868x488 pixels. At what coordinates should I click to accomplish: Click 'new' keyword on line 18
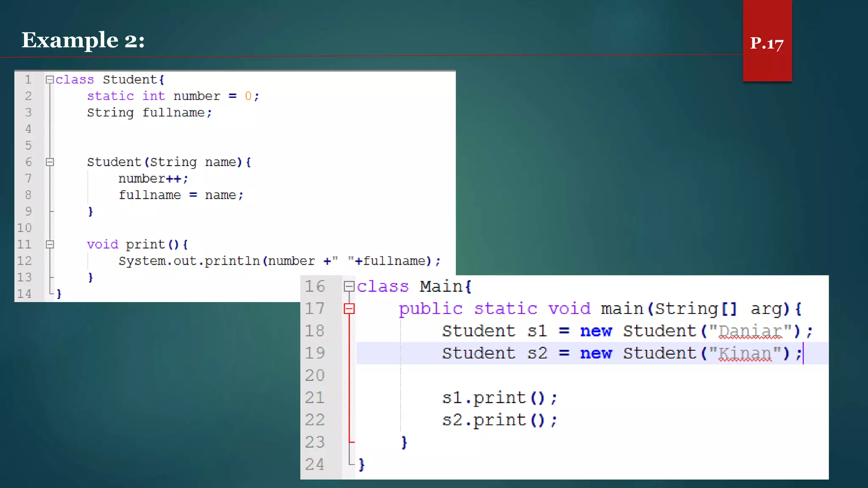pyautogui.click(x=596, y=331)
